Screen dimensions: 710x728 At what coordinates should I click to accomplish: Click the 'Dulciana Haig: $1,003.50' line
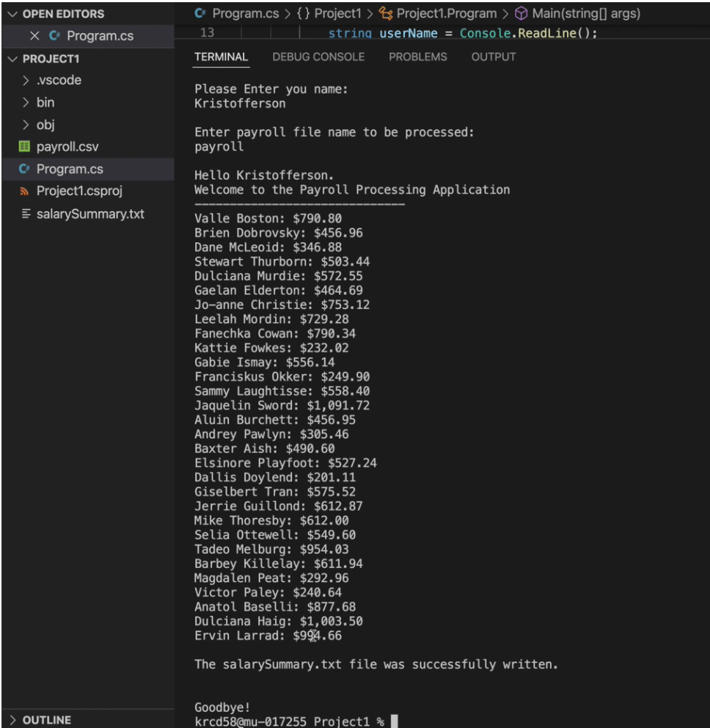click(x=279, y=622)
